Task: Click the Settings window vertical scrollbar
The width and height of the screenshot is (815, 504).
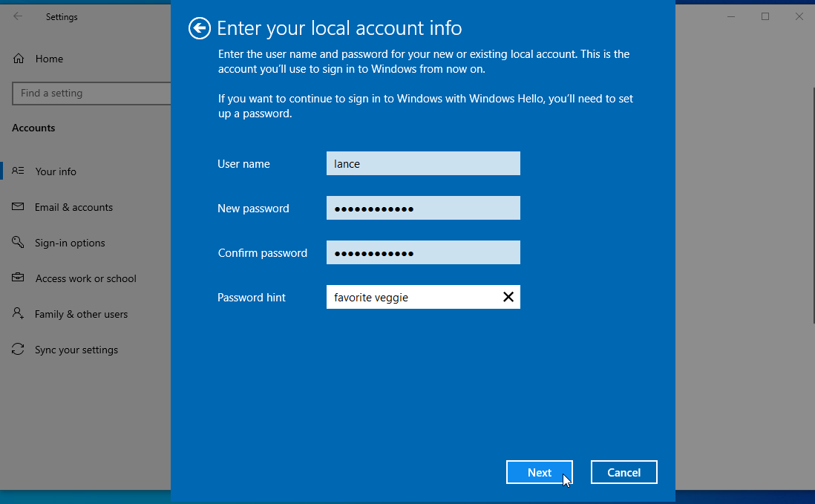Action: click(813, 206)
